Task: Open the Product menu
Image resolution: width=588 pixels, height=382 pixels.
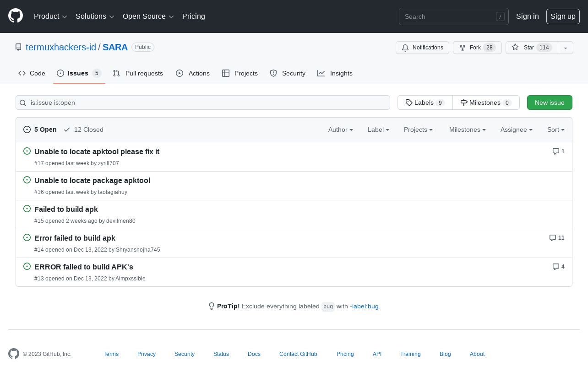Action: [x=50, y=16]
